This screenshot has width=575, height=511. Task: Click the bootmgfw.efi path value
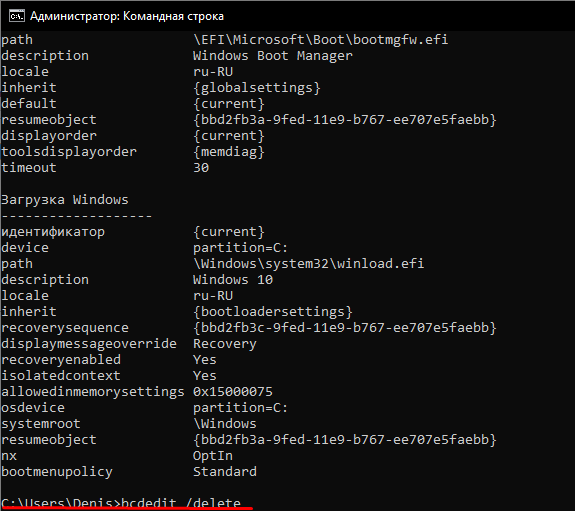tap(321, 40)
